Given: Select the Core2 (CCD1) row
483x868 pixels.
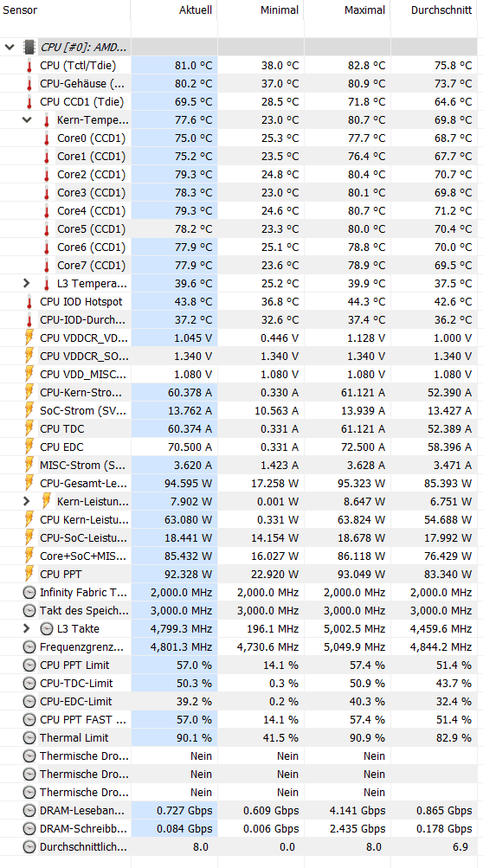Looking at the screenshot, I should (238, 174).
